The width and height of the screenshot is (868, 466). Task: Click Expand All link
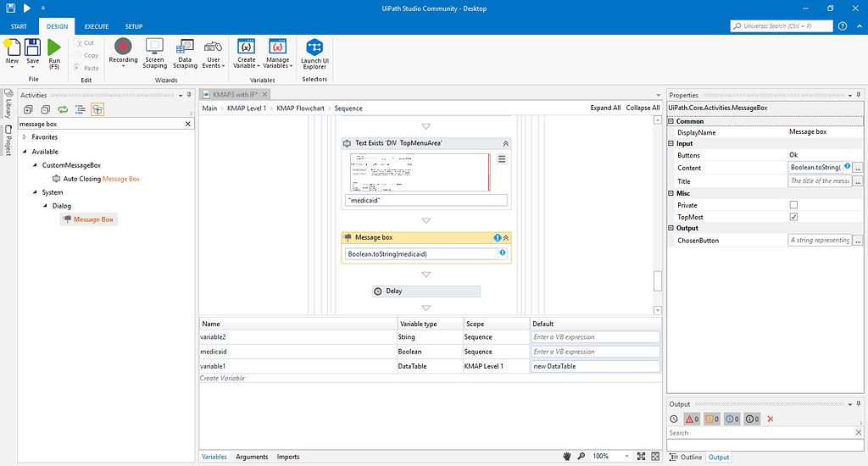(605, 108)
